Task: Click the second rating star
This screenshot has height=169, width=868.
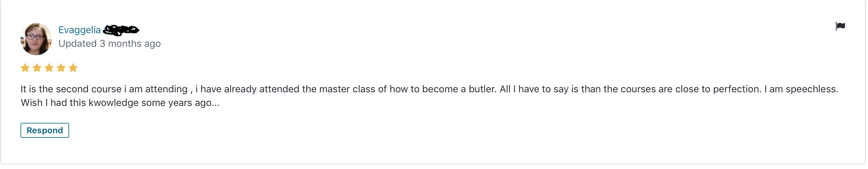Action: [37, 68]
